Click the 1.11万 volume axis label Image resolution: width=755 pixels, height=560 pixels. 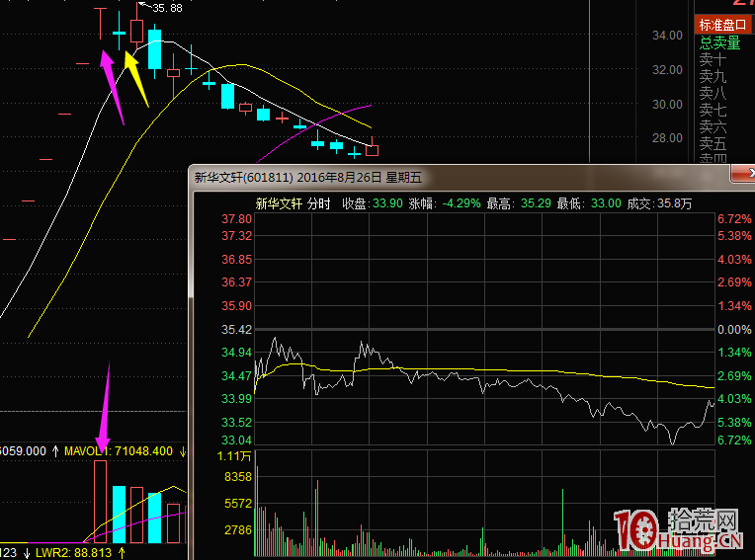click(x=234, y=456)
